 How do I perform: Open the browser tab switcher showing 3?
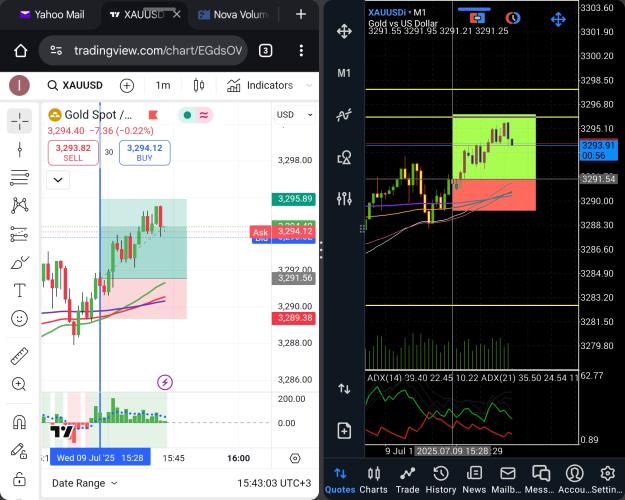click(x=265, y=51)
